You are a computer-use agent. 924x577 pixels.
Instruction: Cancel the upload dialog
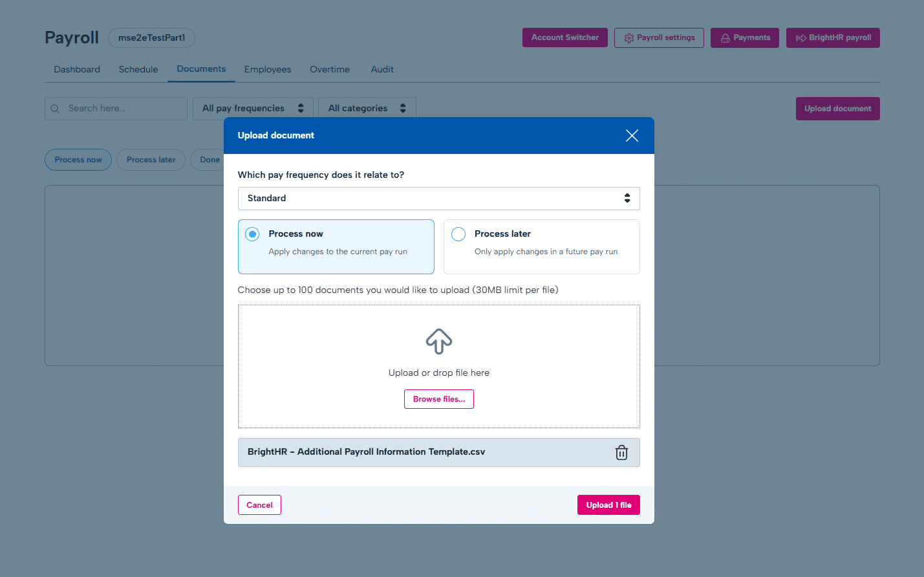pyautogui.click(x=259, y=505)
